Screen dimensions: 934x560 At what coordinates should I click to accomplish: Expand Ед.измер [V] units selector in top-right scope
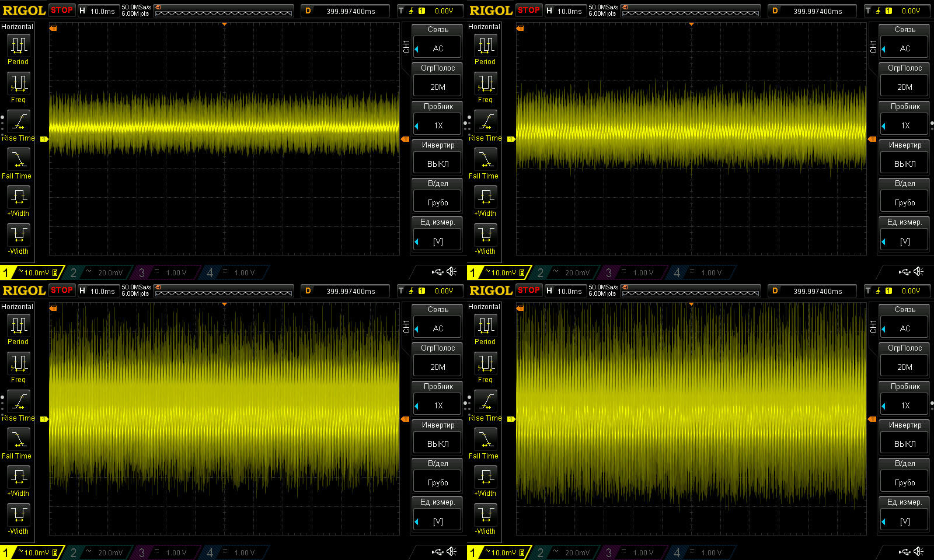(x=905, y=241)
